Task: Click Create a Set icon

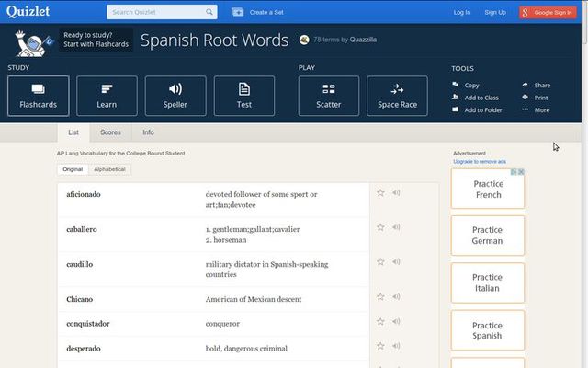Action: click(237, 12)
